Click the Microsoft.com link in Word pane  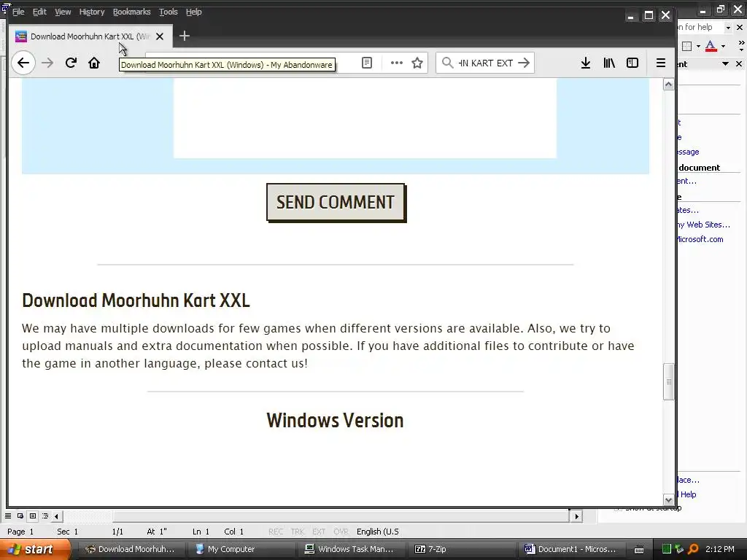point(700,239)
